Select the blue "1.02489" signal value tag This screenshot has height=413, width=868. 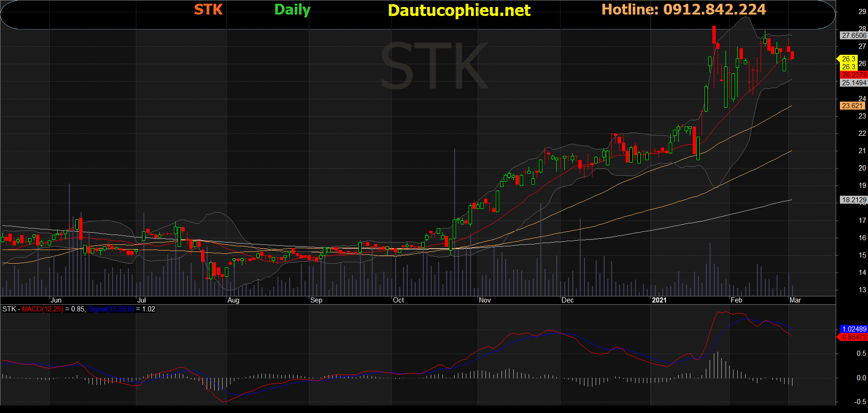pos(853,329)
